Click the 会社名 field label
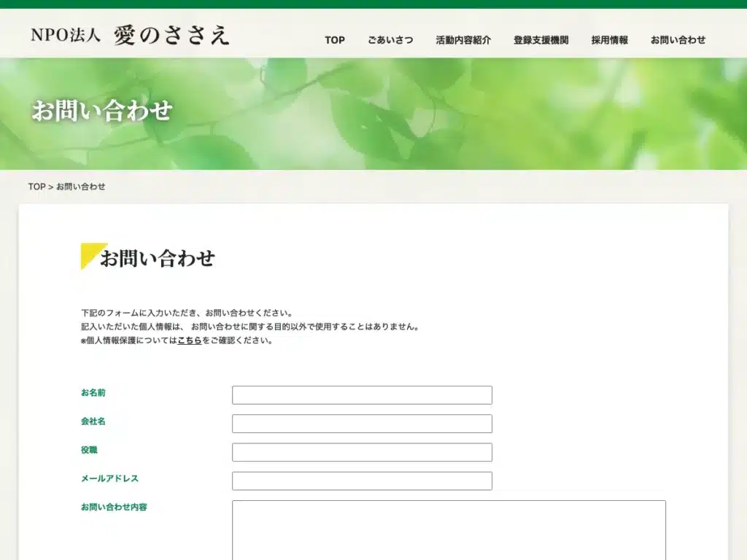The width and height of the screenshot is (747, 560). (x=93, y=421)
